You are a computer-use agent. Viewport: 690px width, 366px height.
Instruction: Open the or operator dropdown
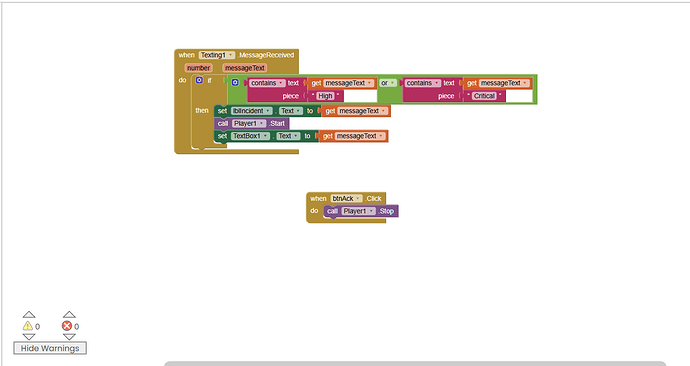(x=387, y=83)
